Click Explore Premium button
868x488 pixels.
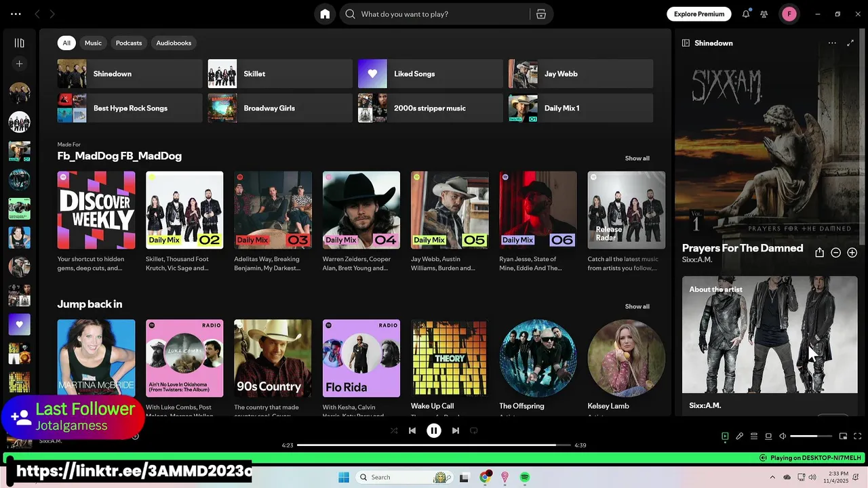699,14
